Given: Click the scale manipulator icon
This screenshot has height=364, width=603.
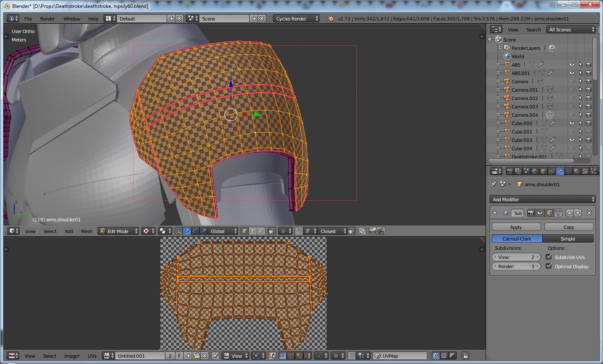Looking at the screenshot, I should (204, 231).
